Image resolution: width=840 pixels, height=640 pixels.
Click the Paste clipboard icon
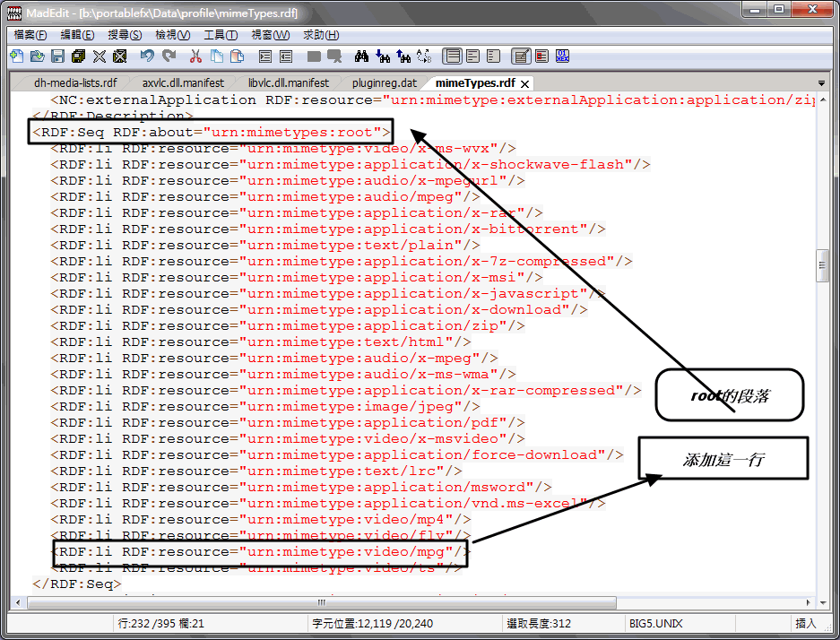pos(237,56)
